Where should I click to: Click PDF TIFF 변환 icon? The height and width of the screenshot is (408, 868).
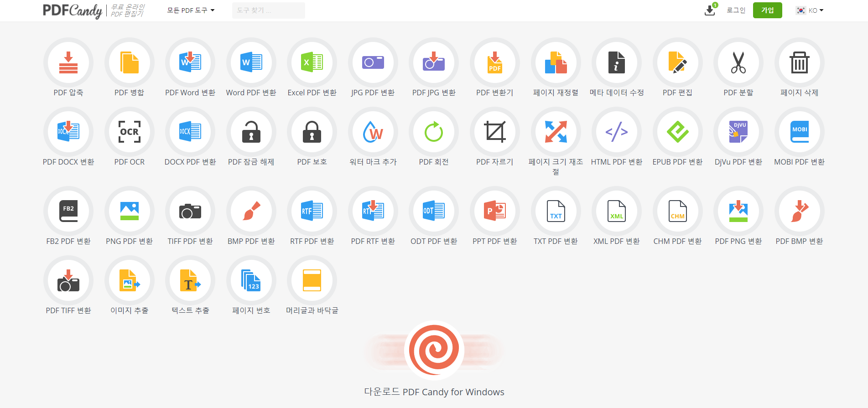tap(68, 280)
